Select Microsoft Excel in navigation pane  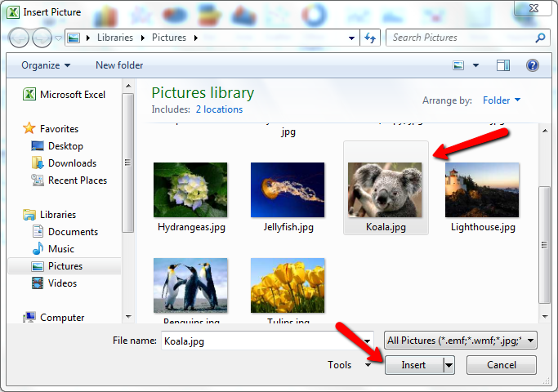[64, 95]
